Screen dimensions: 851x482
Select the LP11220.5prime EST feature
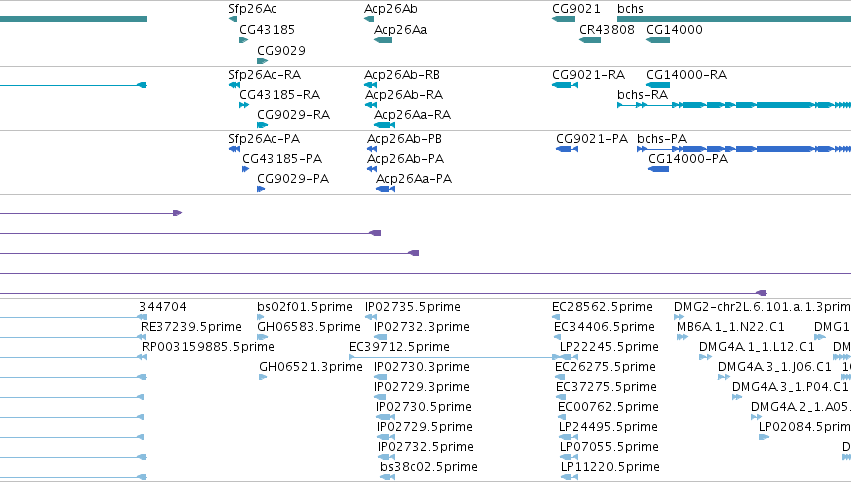click(569, 477)
